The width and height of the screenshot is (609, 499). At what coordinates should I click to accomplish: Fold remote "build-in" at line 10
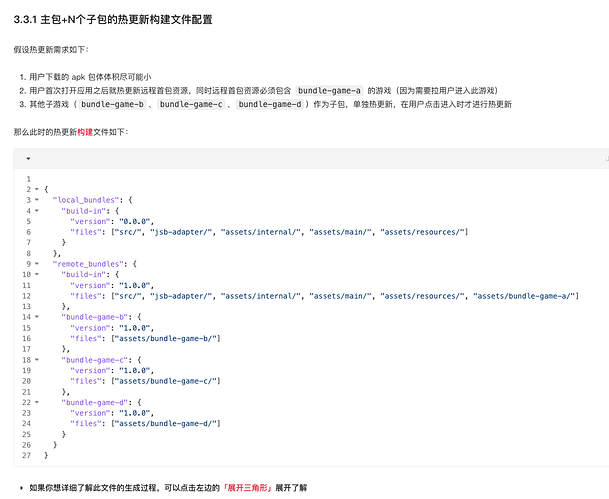pyautogui.click(x=37, y=274)
